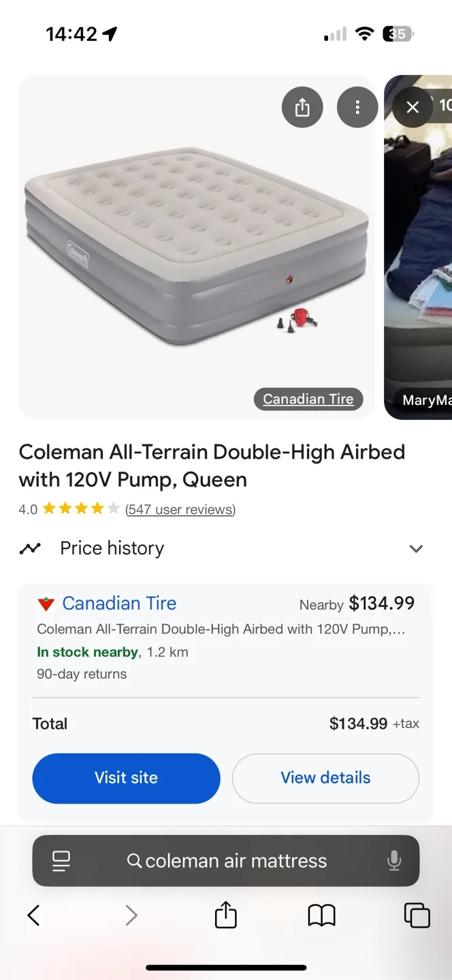The width and height of the screenshot is (452, 980).
Task: Open 547 user reviews link
Action: (x=180, y=509)
